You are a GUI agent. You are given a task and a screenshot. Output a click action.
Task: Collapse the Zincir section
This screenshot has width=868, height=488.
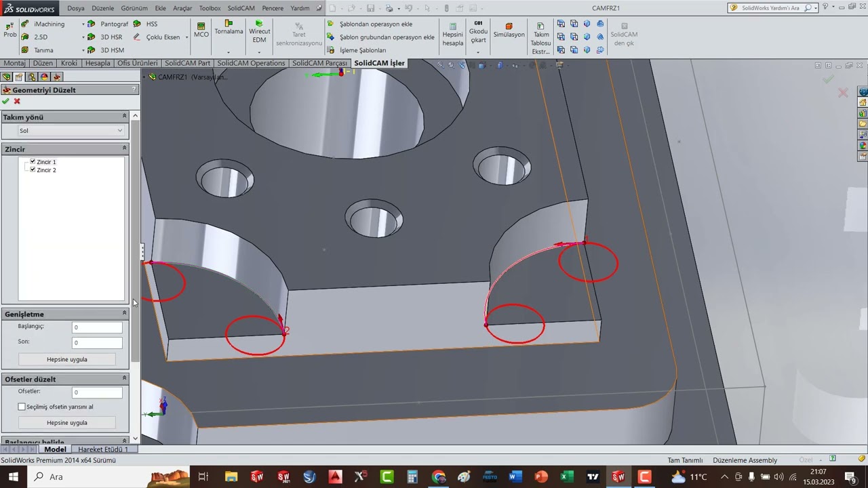click(x=124, y=148)
